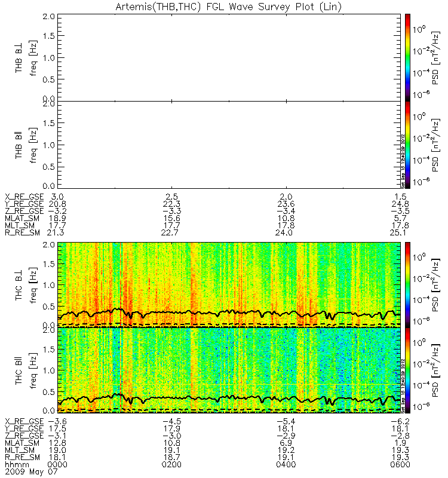Click the MLAT_SM value '18.9'
The width and height of the screenshot is (448, 478).
click(x=57, y=218)
